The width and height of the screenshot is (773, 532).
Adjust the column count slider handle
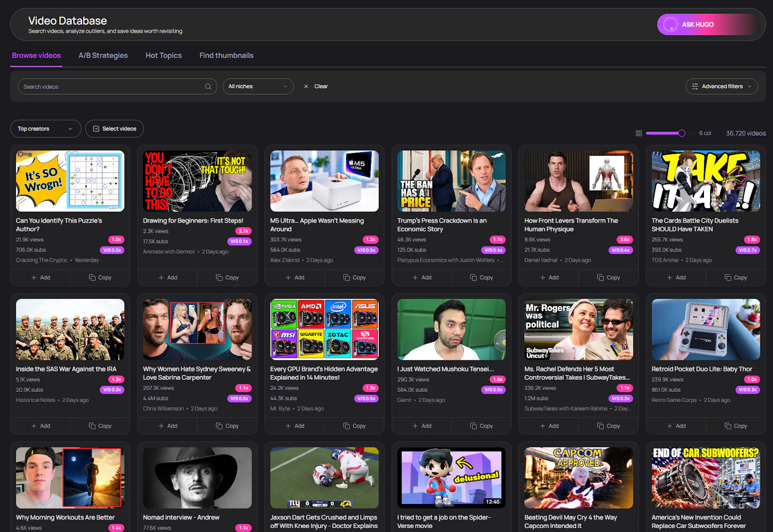coord(681,133)
